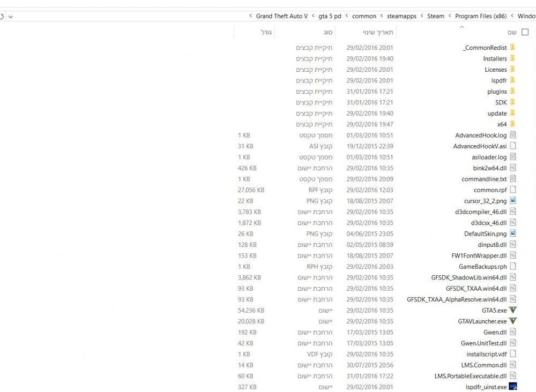Click the installscript.vdf file icon
The image size is (536, 392).
pyautogui.click(x=513, y=353)
